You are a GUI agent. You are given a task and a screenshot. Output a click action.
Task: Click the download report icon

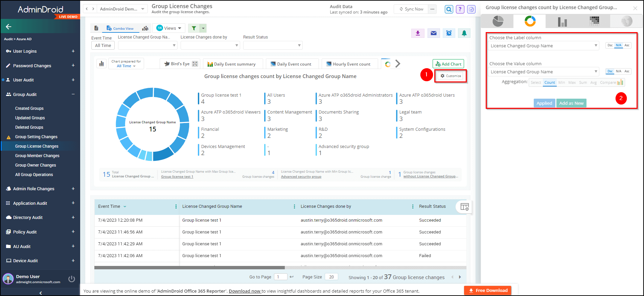click(418, 33)
